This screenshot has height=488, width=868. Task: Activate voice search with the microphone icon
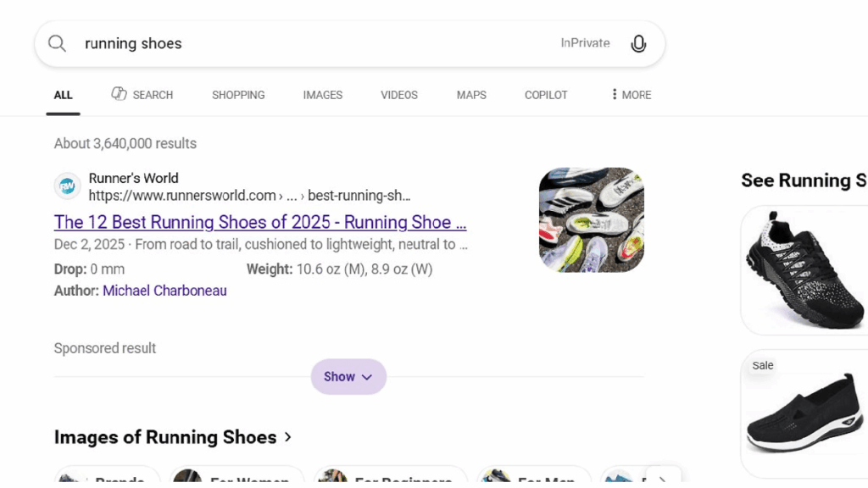[x=638, y=43]
